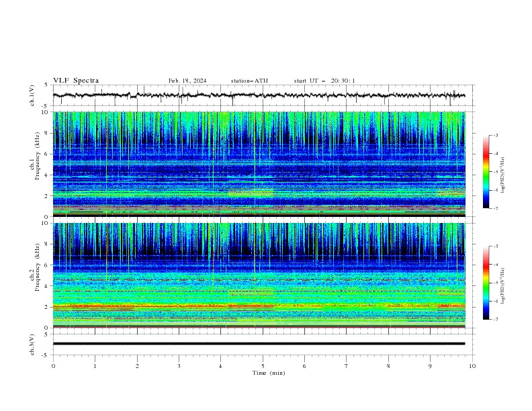Click the "VLF Spectra" plot title
Image resolution: width=532 pixels, height=411 pixels.
click(76, 81)
